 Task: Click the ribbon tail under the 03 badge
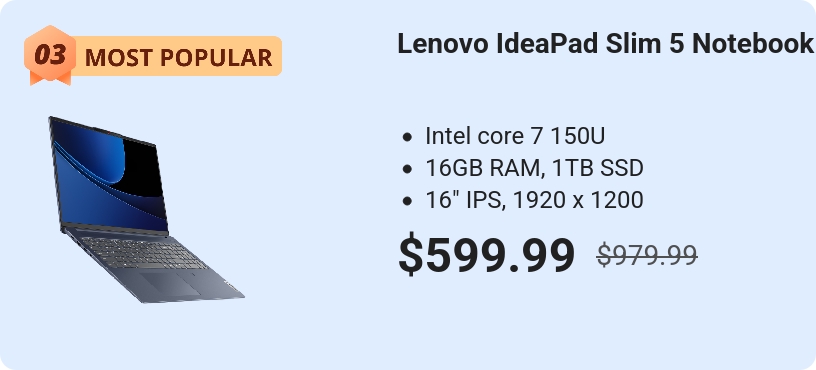[50, 78]
